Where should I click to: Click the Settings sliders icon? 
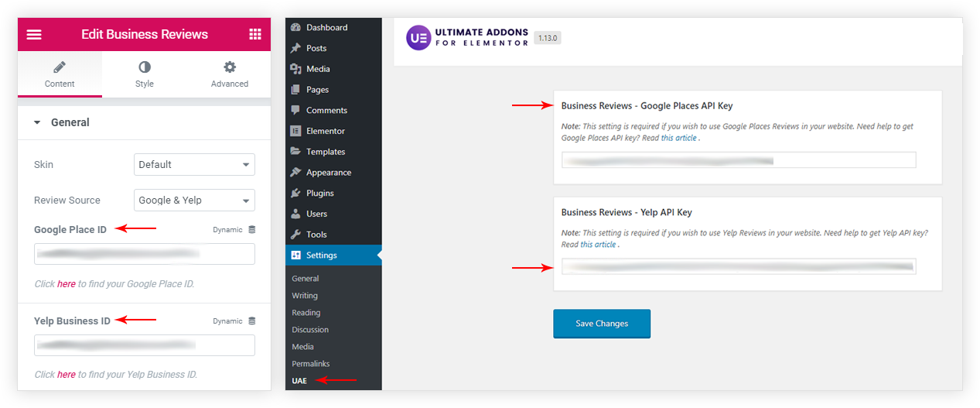[295, 255]
